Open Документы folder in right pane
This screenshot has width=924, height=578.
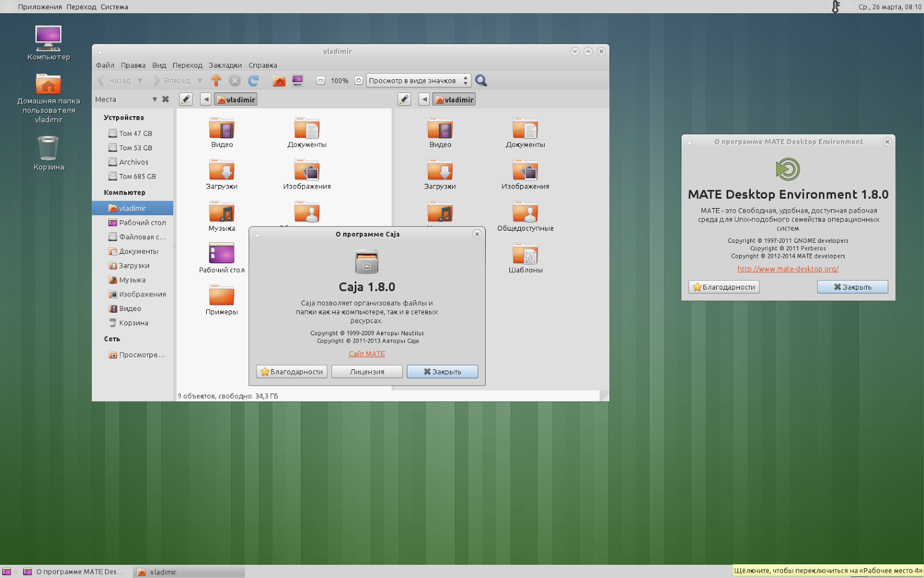[x=525, y=132]
